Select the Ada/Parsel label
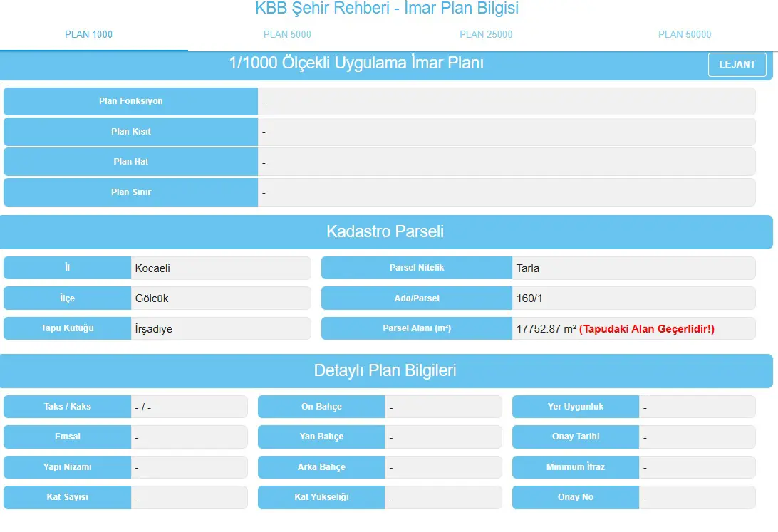Screen dimensions: 778x532 point(417,298)
